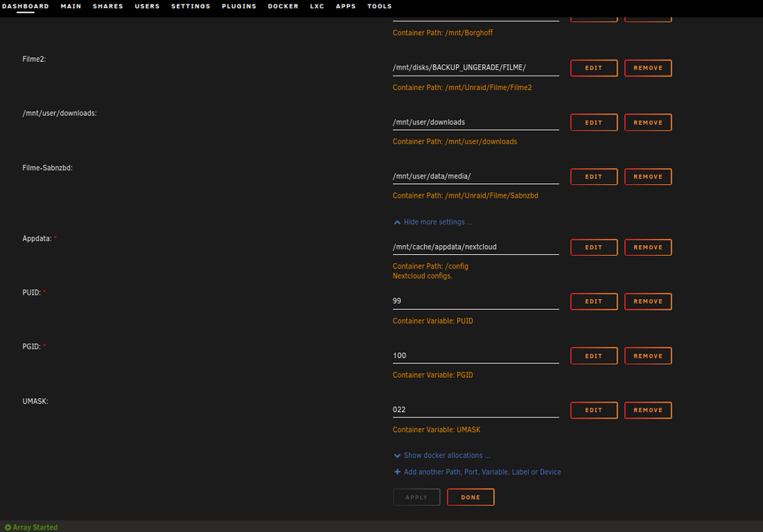This screenshot has width=763, height=532.
Task: Click the UMASK label
Action: point(35,401)
